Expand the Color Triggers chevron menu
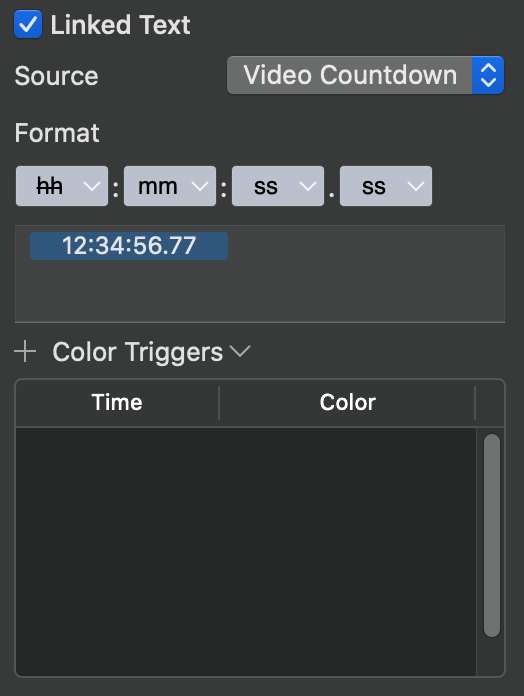Screen dimensions: 524x696 [241, 352]
